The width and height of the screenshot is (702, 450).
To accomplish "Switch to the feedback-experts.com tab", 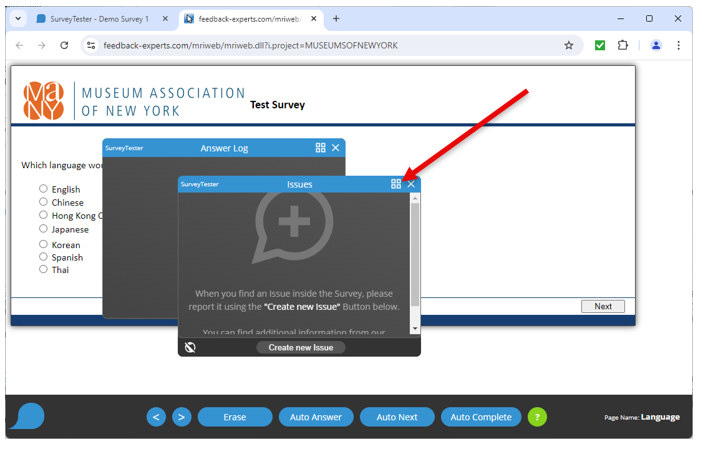I will pos(249,19).
